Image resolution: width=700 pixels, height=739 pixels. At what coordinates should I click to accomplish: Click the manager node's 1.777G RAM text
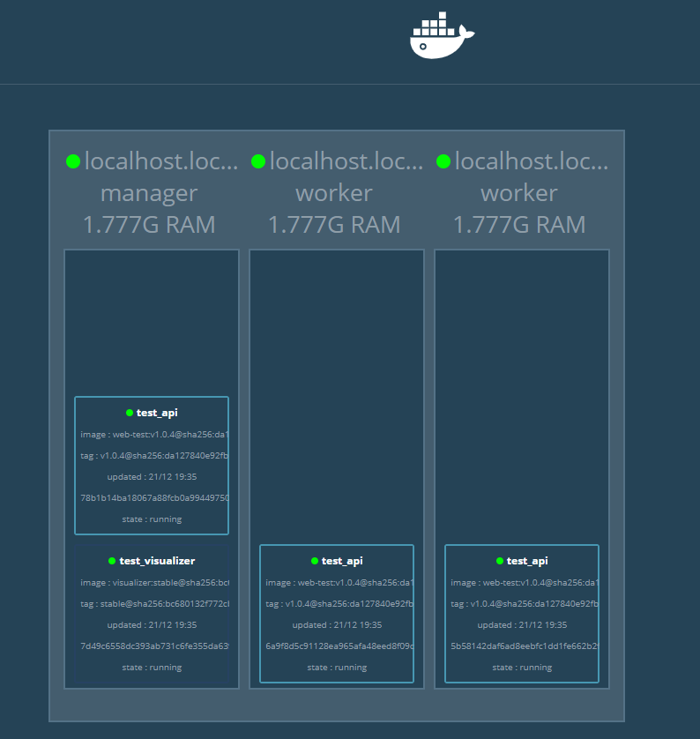149,225
